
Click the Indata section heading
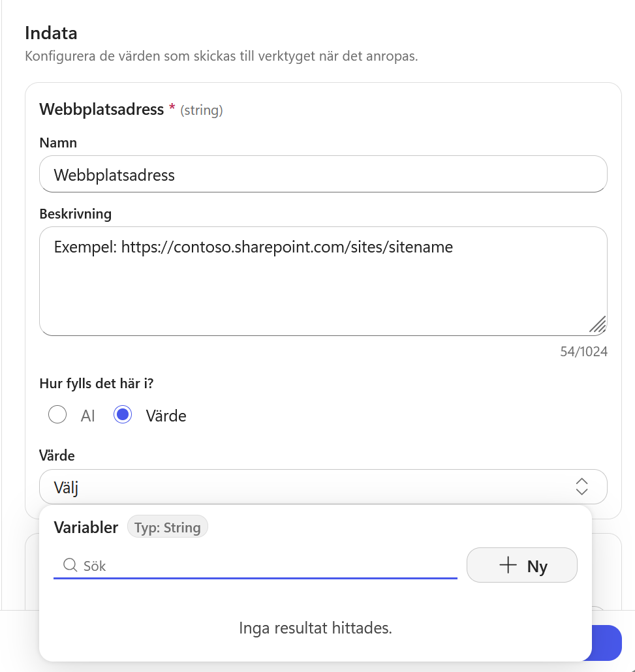(51, 33)
